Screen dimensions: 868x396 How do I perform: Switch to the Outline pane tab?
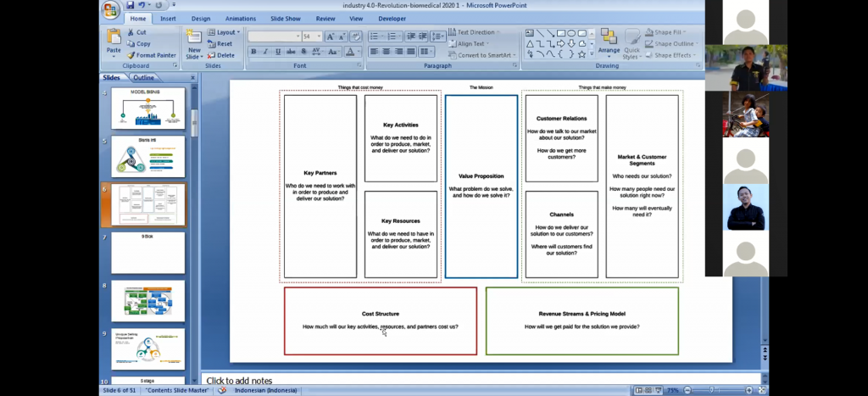[144, 78]
